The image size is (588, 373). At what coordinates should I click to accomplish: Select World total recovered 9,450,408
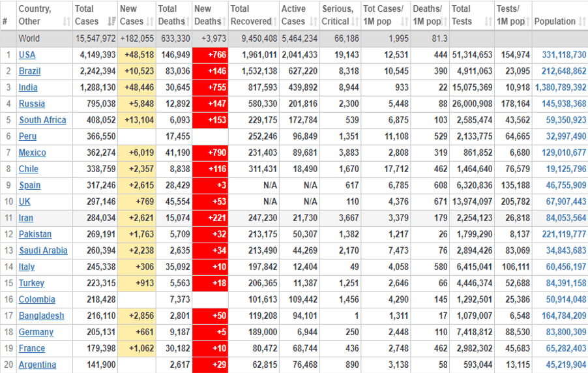[x=259, y=38]
